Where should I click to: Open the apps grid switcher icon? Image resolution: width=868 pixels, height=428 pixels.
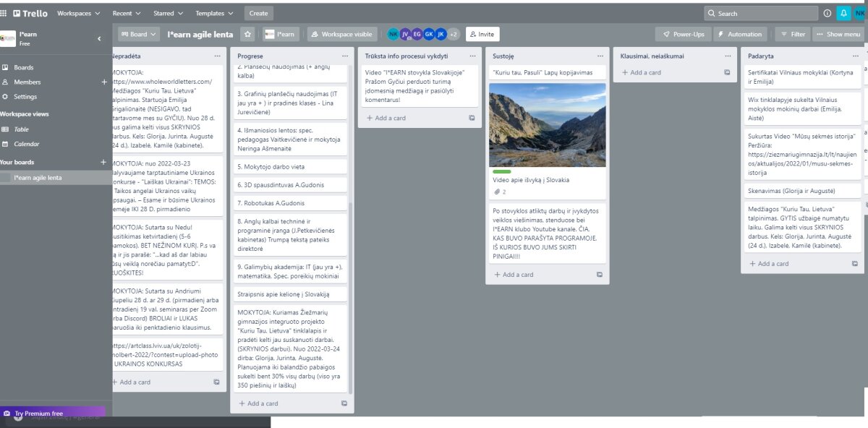tap(4, 13)
